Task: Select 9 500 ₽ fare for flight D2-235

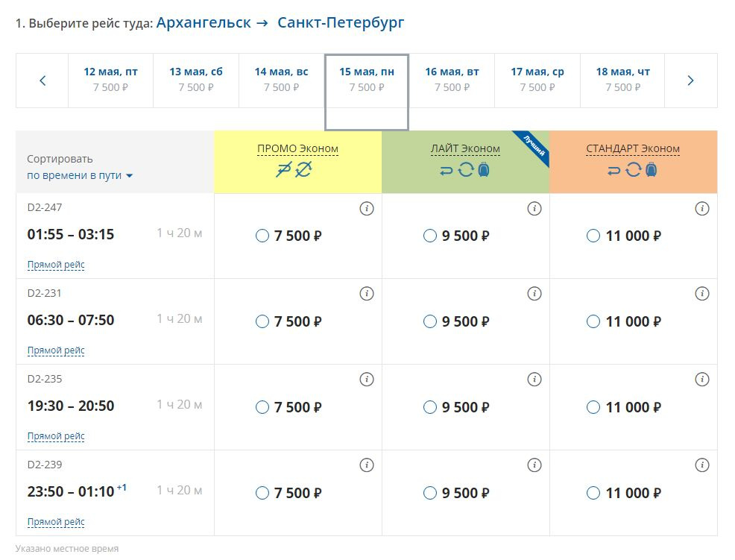Action: click(x=430, y=407)
